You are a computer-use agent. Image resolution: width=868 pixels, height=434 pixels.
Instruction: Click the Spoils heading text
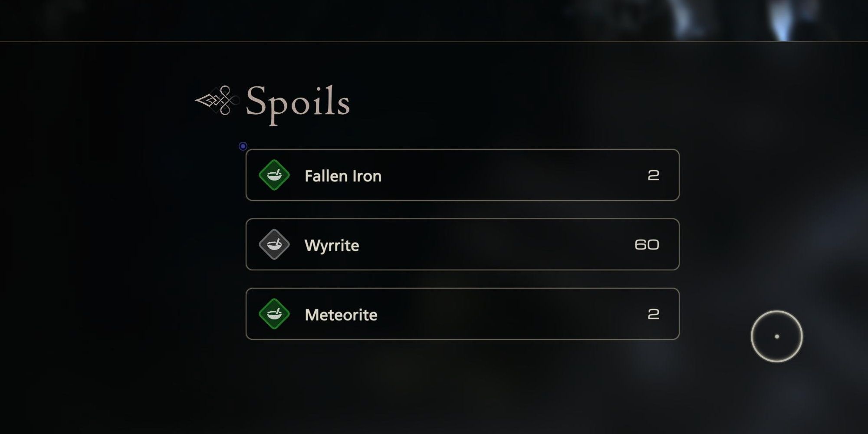click(298, 102)
